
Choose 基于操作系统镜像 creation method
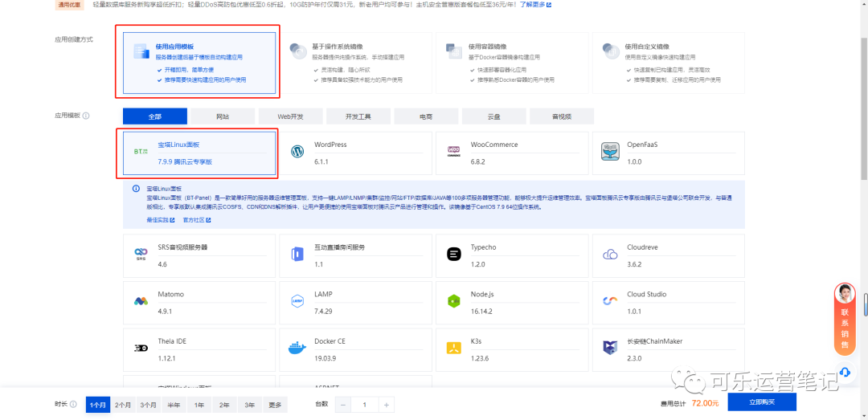click(x=355, y=62)
